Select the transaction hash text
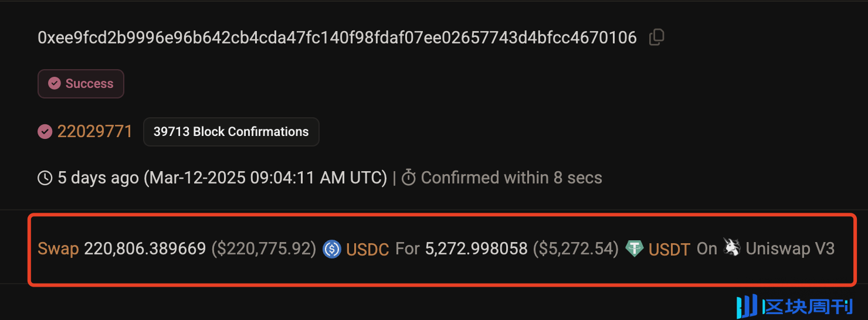Screen dimensions: 868x320 (337, 38)
